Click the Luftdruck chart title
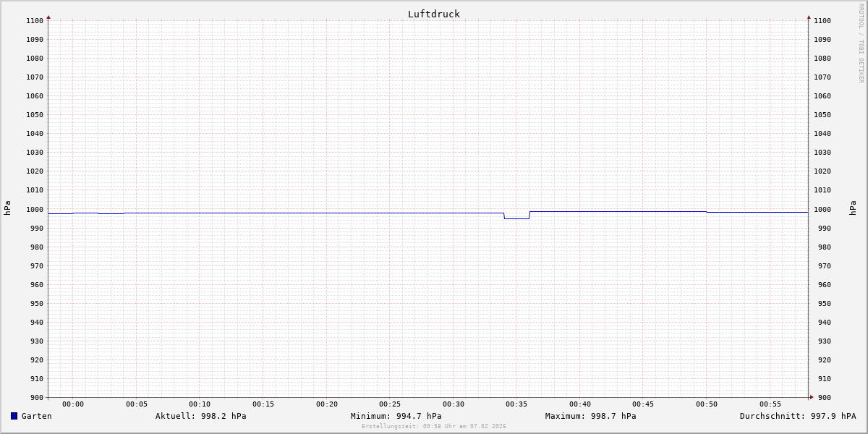 (433, 14)
